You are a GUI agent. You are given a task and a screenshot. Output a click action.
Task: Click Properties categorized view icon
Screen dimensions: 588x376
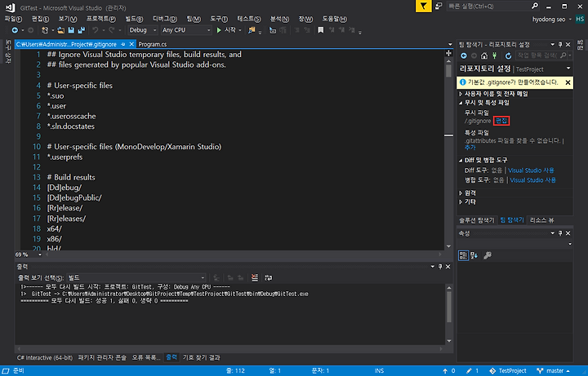point(464,255)
